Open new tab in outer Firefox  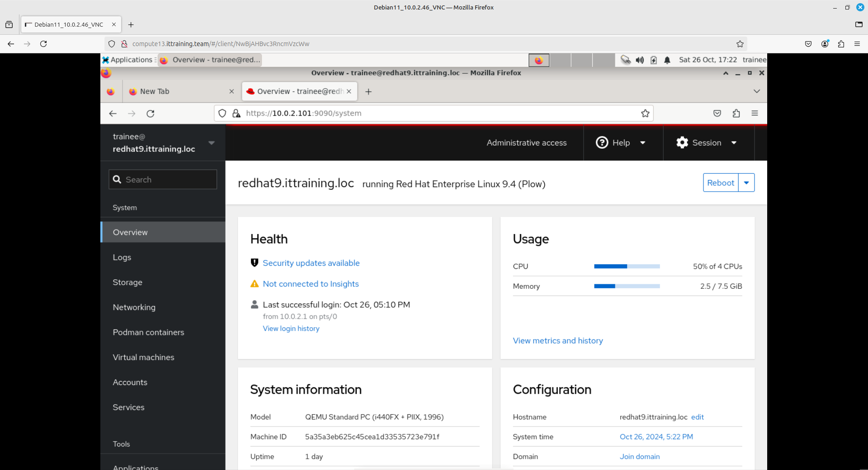click(x=131, y=25)
